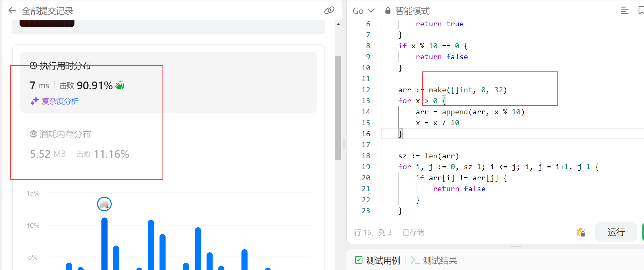Click the '行 16, 列 3' cursor position
The height and width of the screenshot is (270, 644).
point(373,232)
